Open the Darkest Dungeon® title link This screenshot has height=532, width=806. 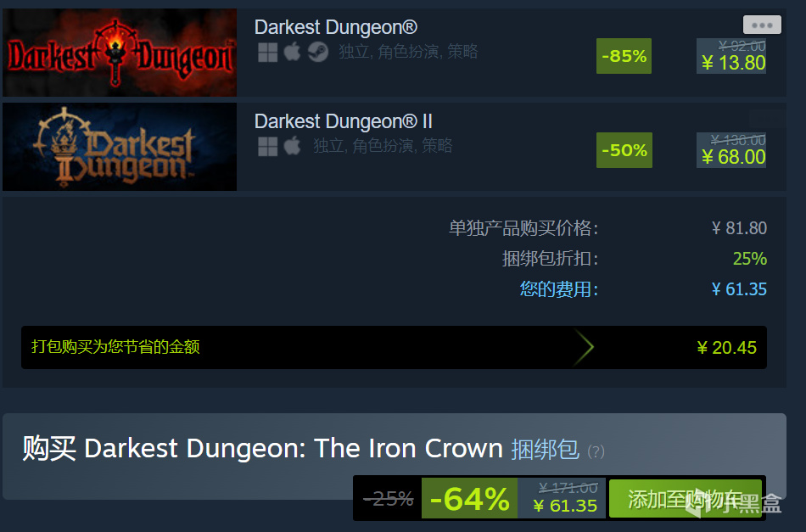click(x=336, y=27)
